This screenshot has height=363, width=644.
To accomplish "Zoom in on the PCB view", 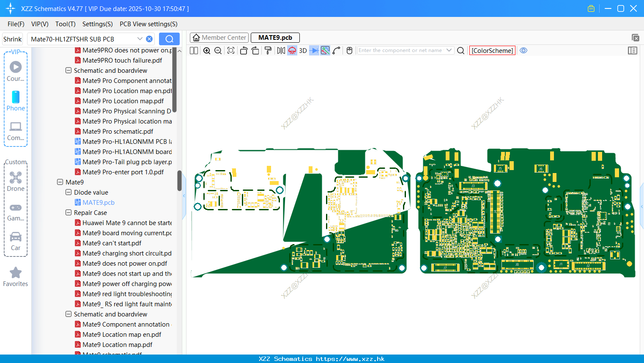I will (207, 51).
